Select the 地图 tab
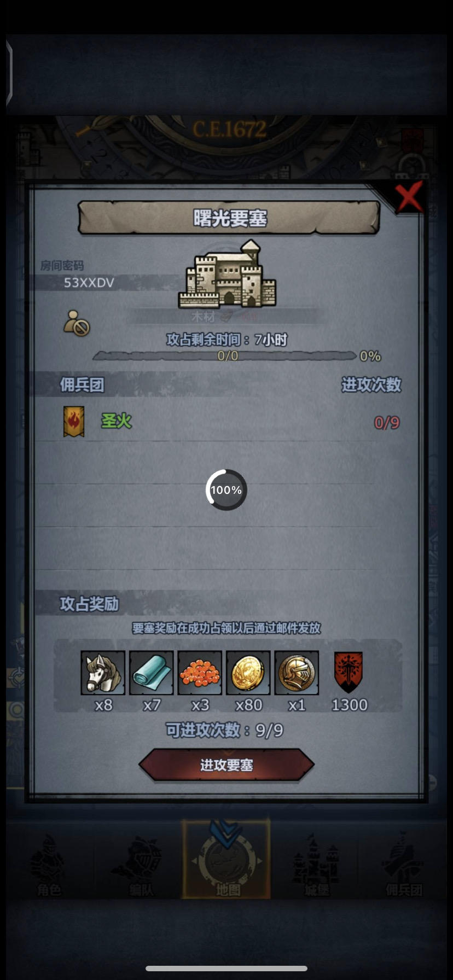 (x=226, y=859)
